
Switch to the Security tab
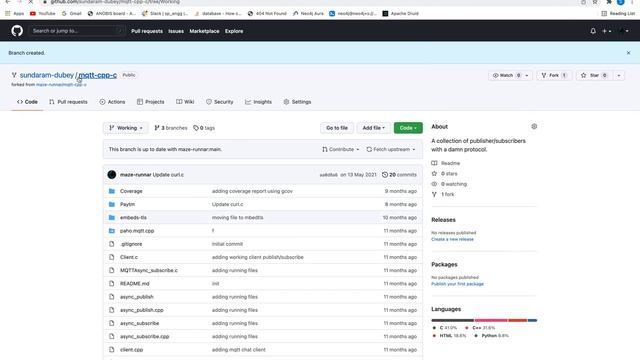coord(220,102)
